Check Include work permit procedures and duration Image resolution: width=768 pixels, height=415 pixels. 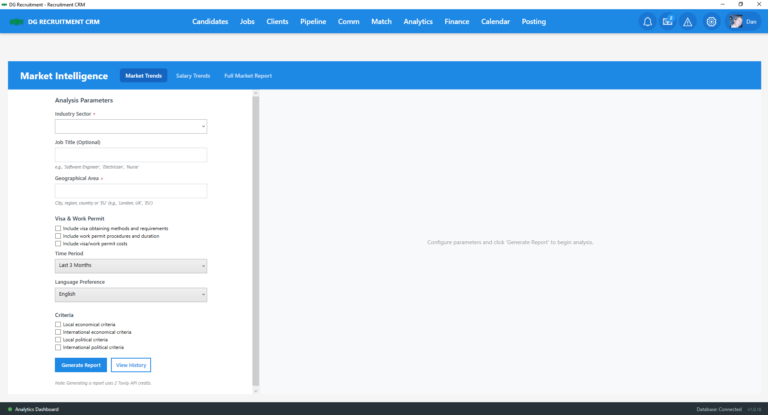pos(58,236)
